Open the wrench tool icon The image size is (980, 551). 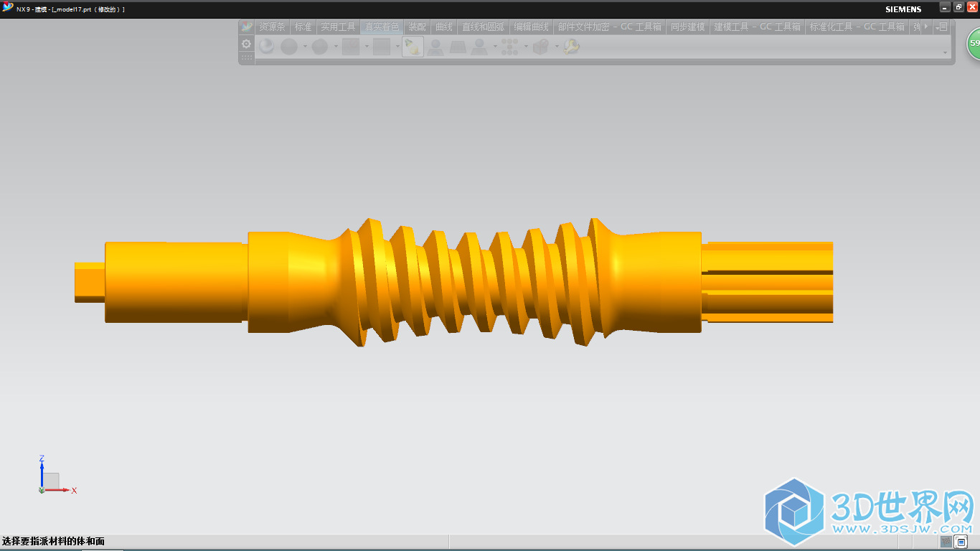coord(571,47)
